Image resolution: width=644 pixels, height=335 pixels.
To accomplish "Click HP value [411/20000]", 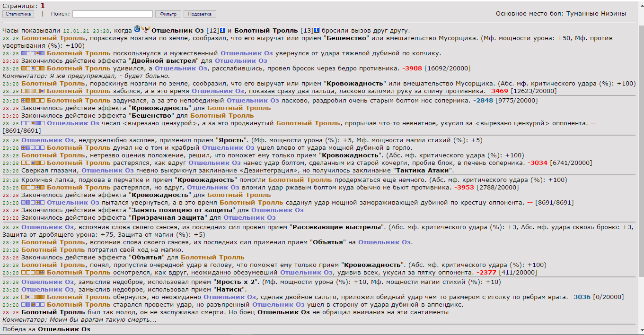I will click(x=518, y=272).
